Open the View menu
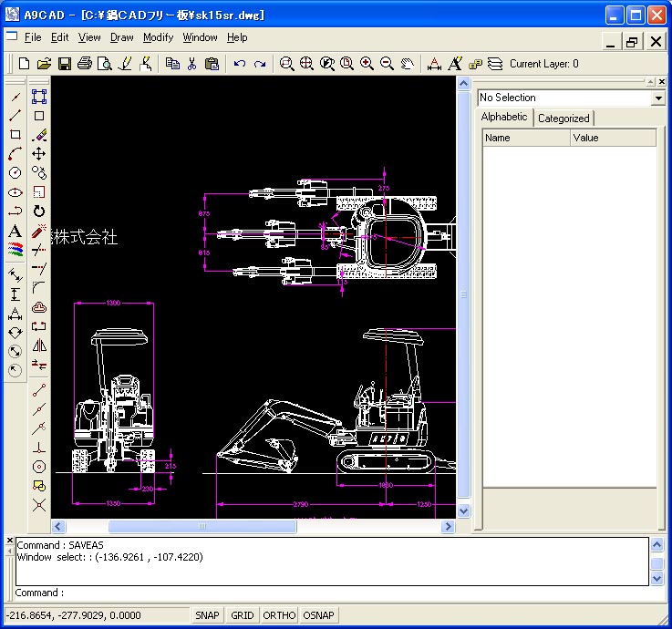 coord(89,37)
